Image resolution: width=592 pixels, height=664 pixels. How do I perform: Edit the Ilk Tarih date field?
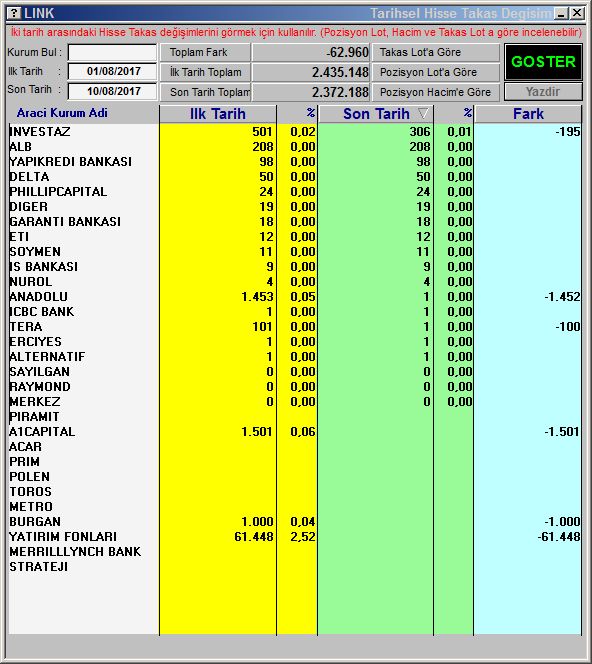(x=112, y=71)
